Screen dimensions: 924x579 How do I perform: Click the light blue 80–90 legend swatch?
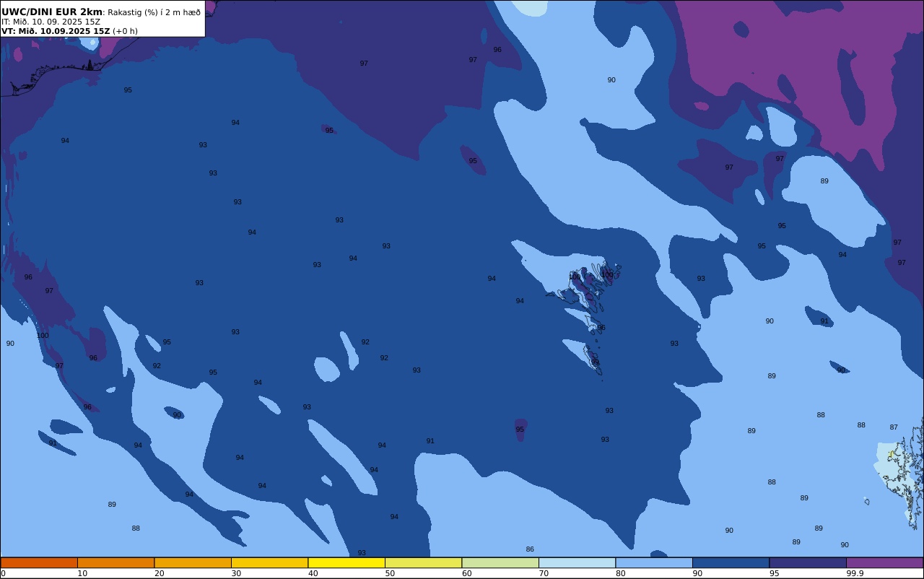pos(654,562)
